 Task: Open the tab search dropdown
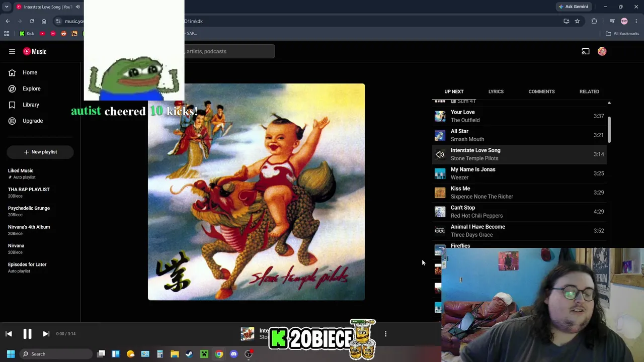(7, 7)
